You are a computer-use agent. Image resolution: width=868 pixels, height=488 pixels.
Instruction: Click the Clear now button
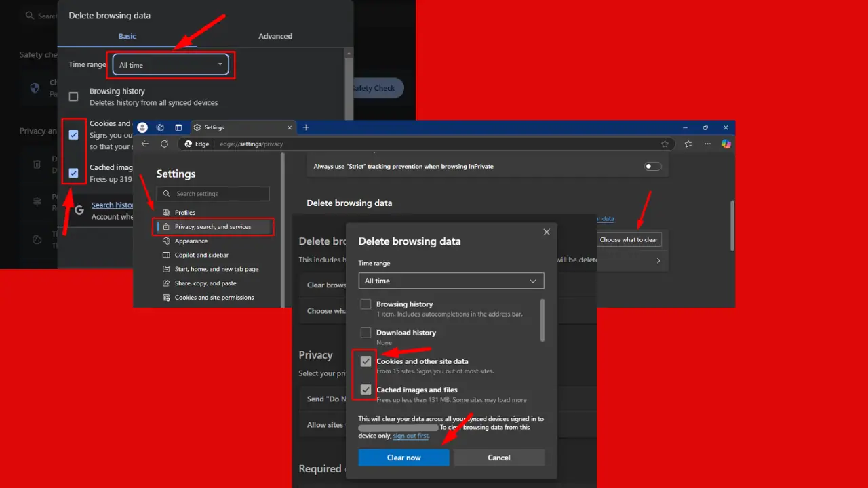tap(403, 457)
